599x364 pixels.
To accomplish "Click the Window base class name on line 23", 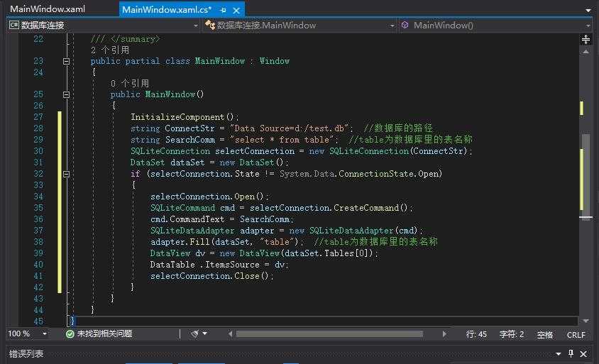I will tap(274, 61).
